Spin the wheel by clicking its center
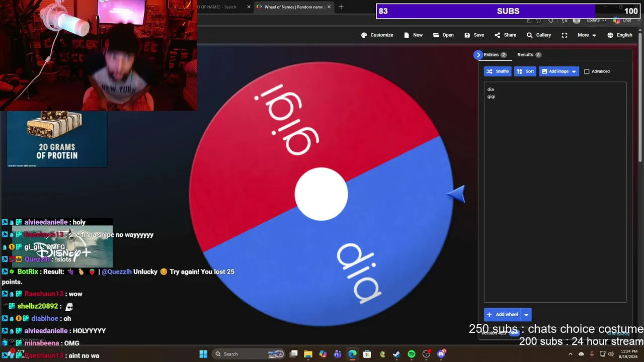This screenshot has height=362, width=644. coord(321,195)
